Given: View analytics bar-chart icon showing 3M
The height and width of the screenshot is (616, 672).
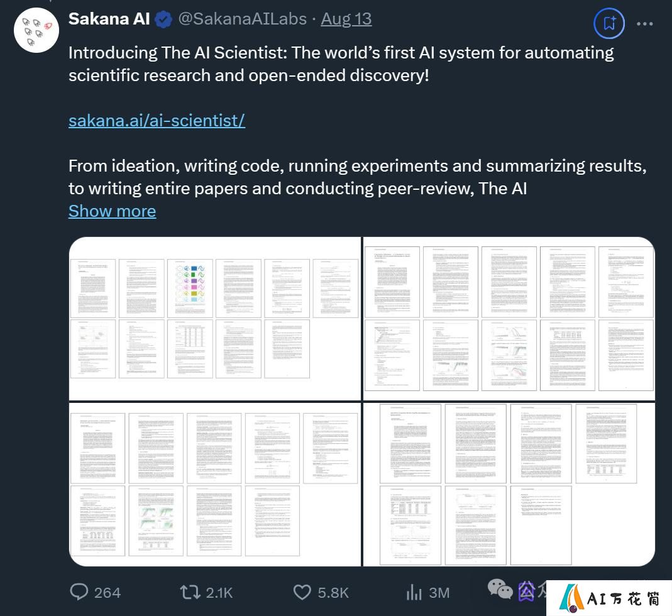Looking at the screenshot, I should pos(414,592).
